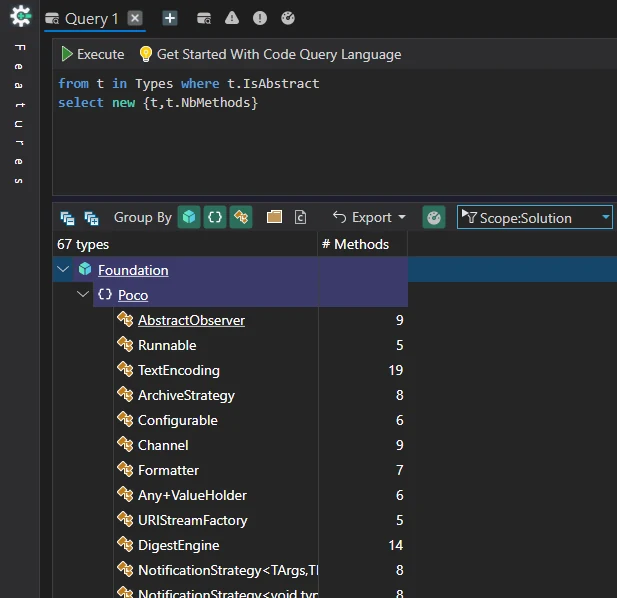Screen dimensions: 617x598
Task: Collapse the Poco namespace node
Action: point(83,294)
